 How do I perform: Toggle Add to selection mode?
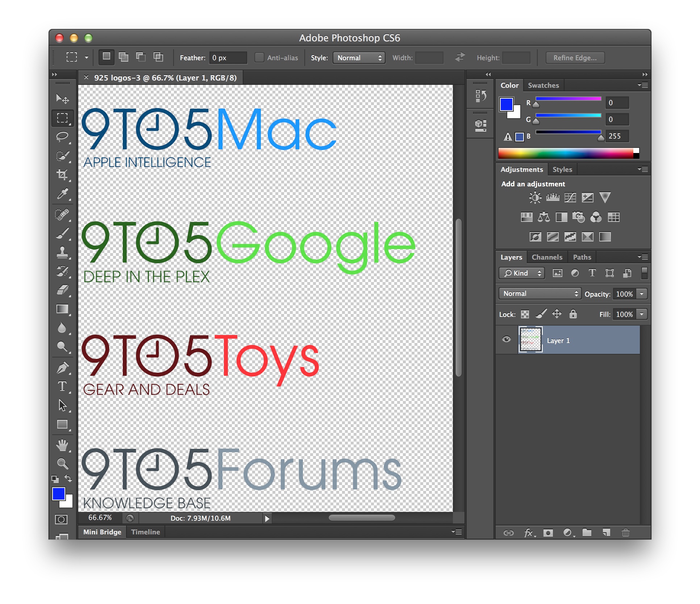(124, 57)
